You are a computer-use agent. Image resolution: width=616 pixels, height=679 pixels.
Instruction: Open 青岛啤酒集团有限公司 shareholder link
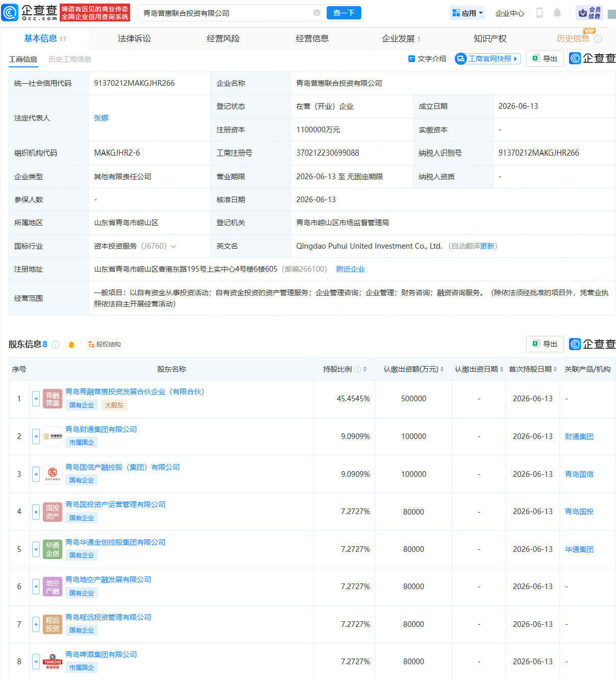click(x=101, y=654)
